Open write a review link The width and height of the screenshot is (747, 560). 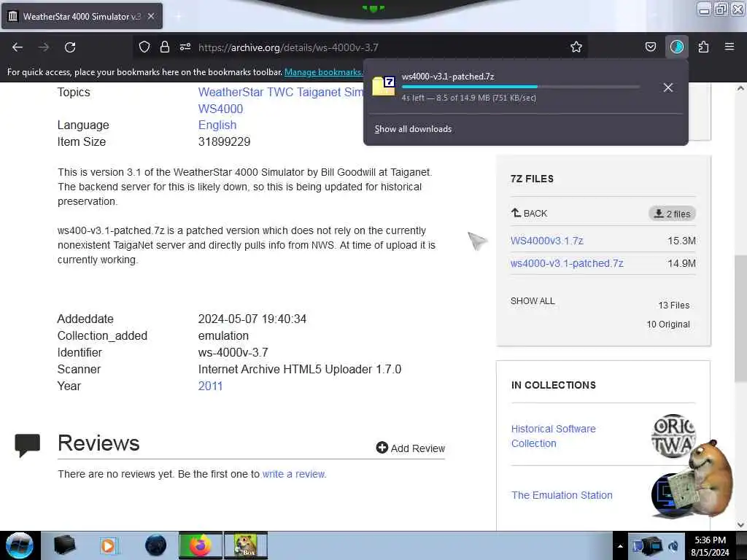[294, 474]
